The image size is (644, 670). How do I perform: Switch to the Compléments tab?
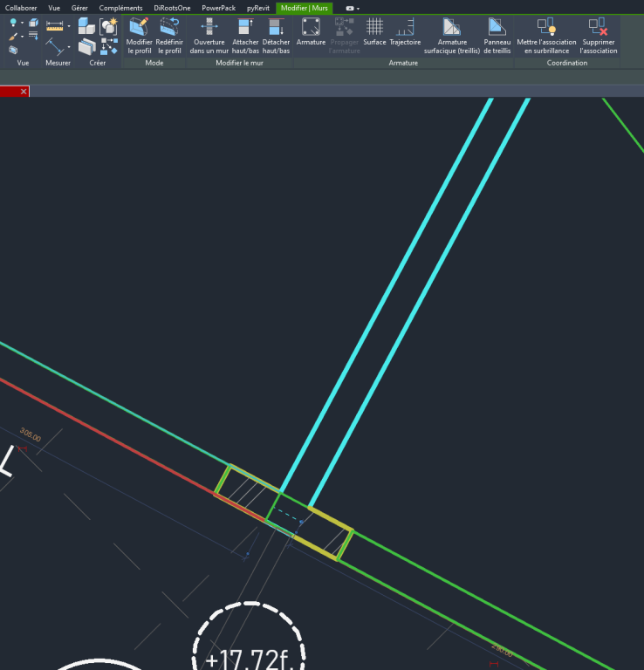point(121,8)
